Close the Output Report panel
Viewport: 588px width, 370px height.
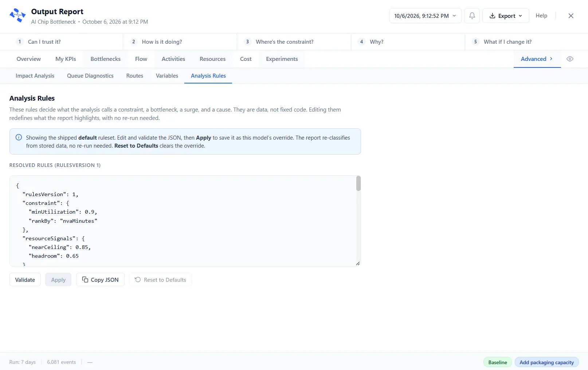[x=571, y=16]
